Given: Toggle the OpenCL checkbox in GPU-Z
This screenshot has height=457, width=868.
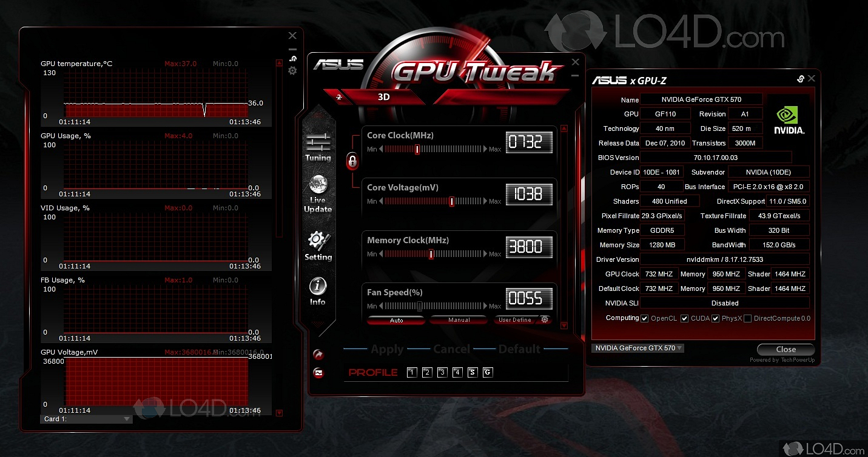Looking at the screenshot, I should [645, 318].
